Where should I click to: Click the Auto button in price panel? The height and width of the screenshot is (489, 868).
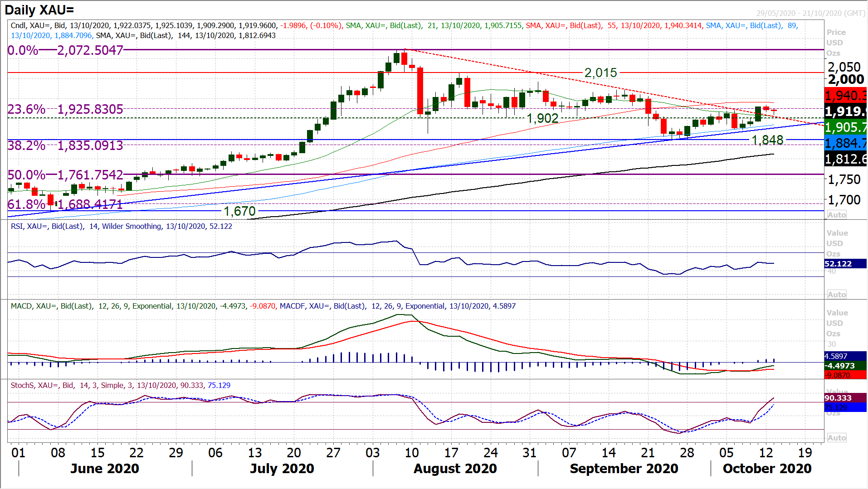click(x=837, y=215)
